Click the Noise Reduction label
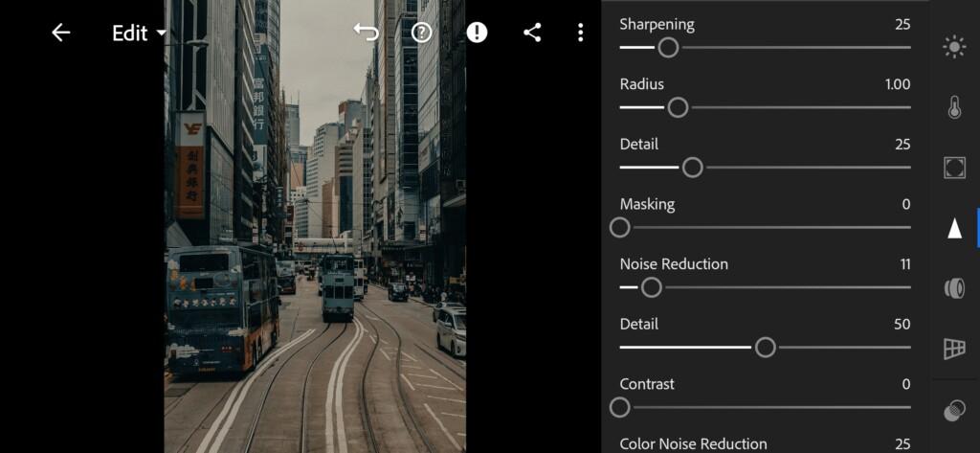This screenshot has width=980, height=453. 674,264
